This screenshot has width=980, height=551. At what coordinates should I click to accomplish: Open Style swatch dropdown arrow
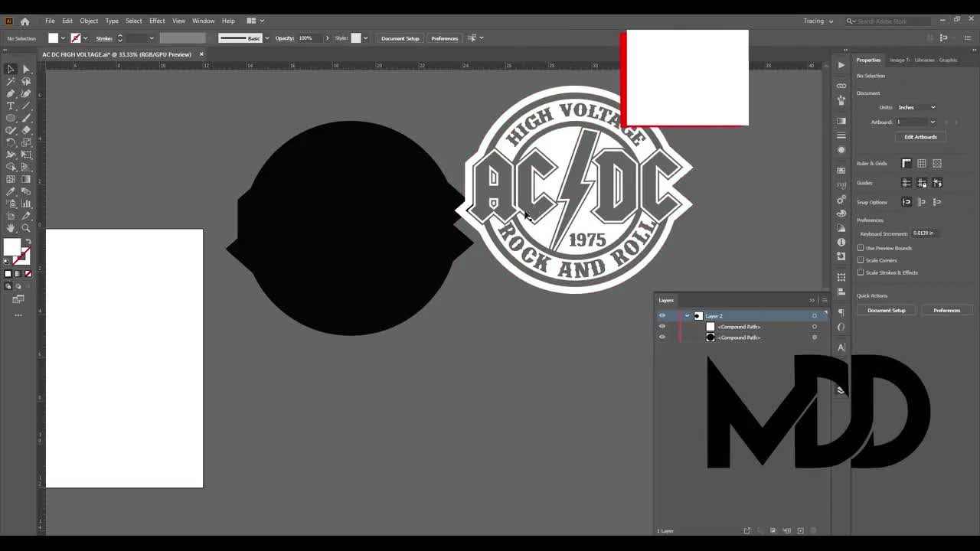365,38
